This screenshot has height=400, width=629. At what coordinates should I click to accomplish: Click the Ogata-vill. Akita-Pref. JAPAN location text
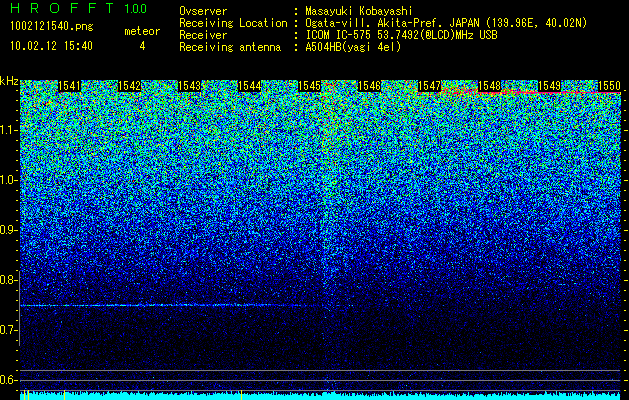(446, 23)
